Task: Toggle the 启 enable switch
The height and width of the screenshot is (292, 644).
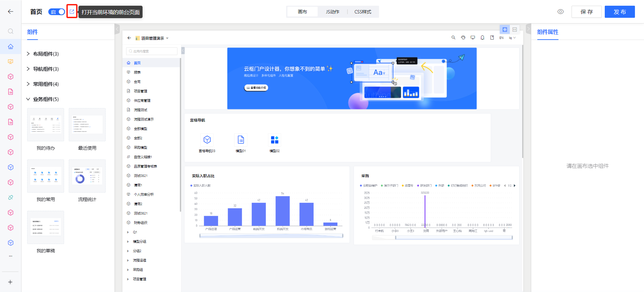Action: click(x=57, y=12)
